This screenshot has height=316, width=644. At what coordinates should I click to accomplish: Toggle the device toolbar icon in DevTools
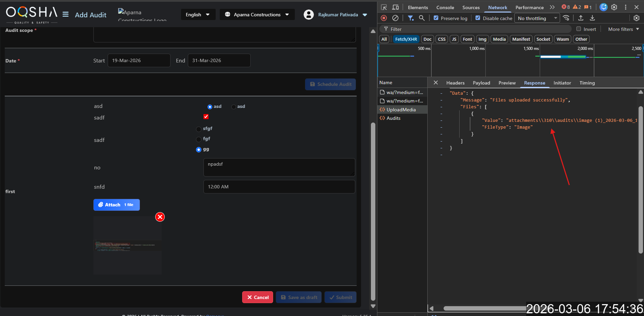(395, 7)
